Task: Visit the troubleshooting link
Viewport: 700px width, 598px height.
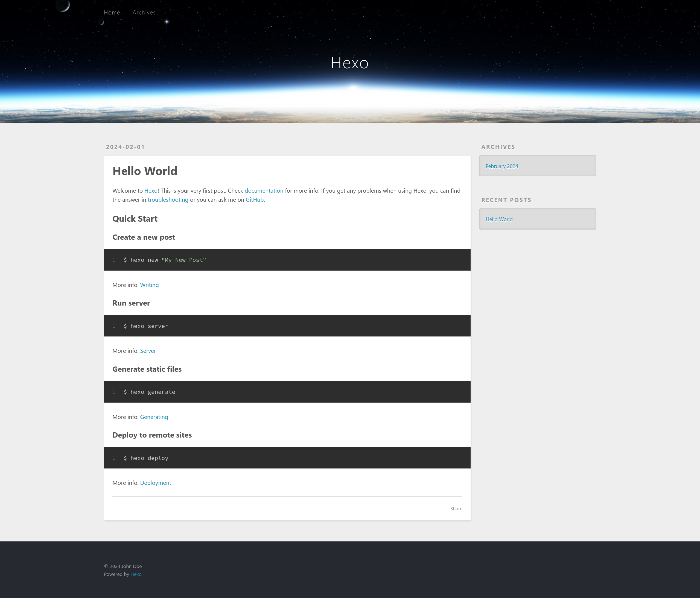Action: coord(168,200)
